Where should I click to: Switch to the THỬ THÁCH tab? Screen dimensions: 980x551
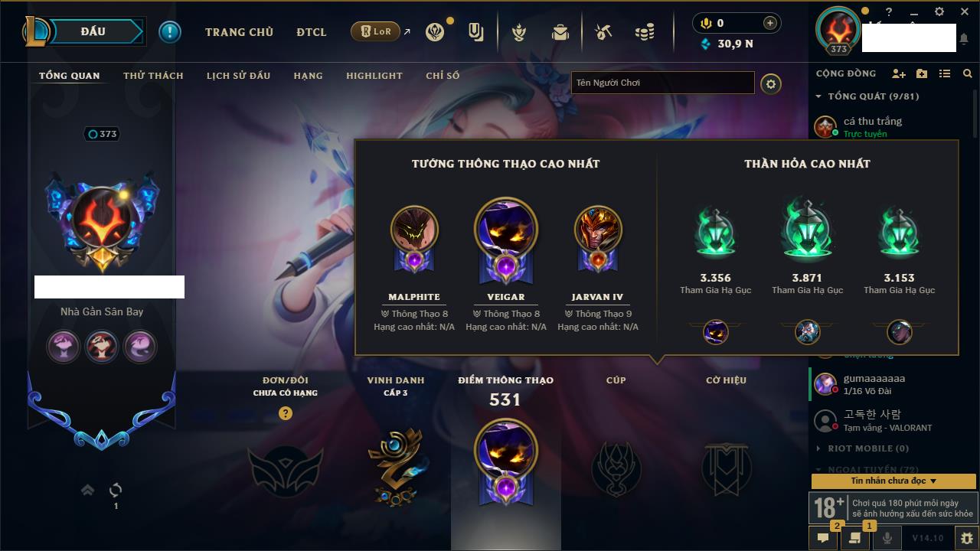click(x=153, y=76)
